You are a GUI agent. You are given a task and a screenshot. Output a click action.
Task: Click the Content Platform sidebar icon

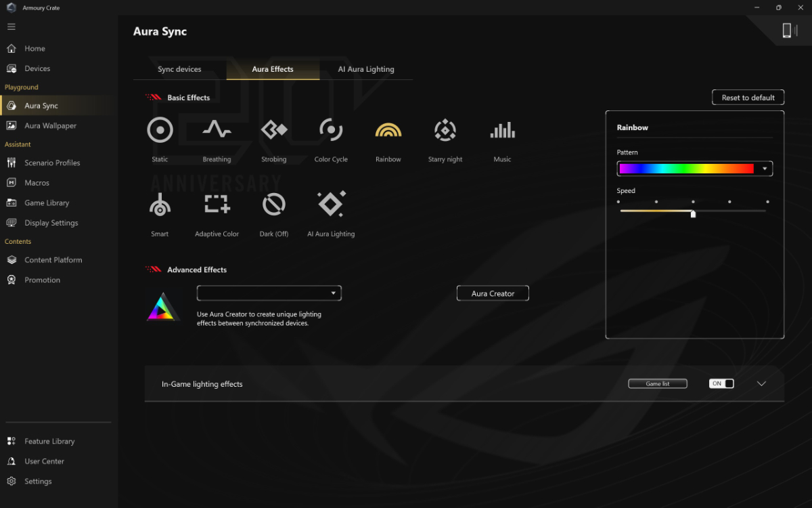pyautogui.click(x=12, y=260)
